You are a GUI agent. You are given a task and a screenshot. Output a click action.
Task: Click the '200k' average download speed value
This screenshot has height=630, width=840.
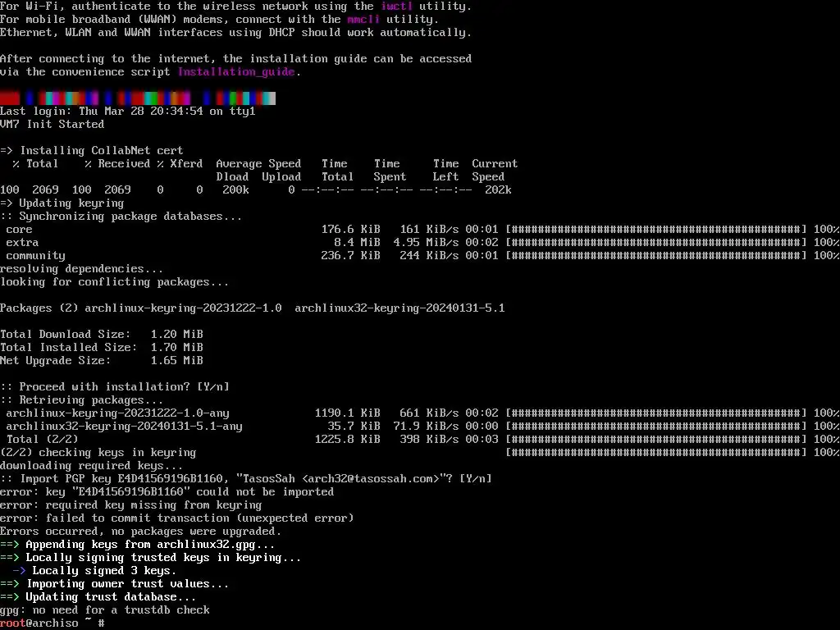point(235,190)
